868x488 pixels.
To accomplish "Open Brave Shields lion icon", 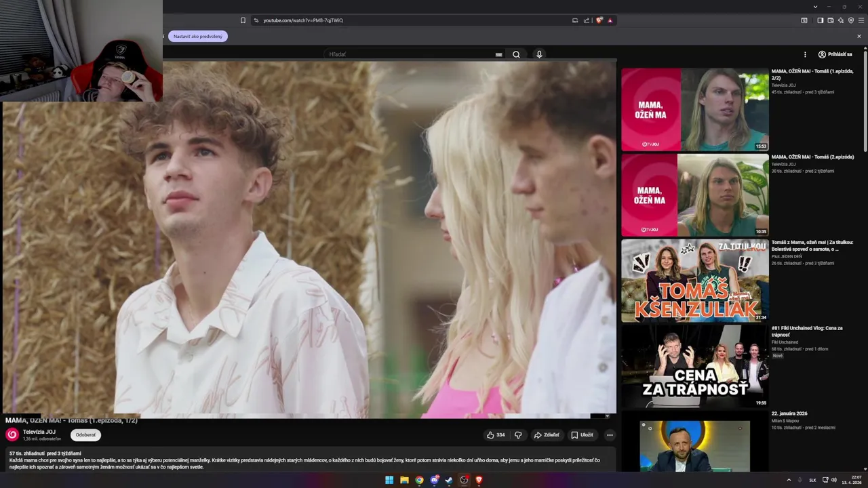I will (x=599, y=20).
